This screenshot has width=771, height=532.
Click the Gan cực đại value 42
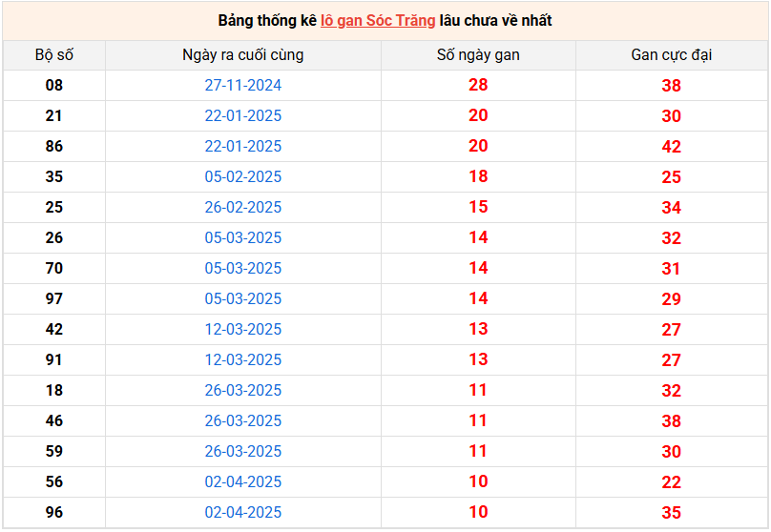tap(671, 147)
